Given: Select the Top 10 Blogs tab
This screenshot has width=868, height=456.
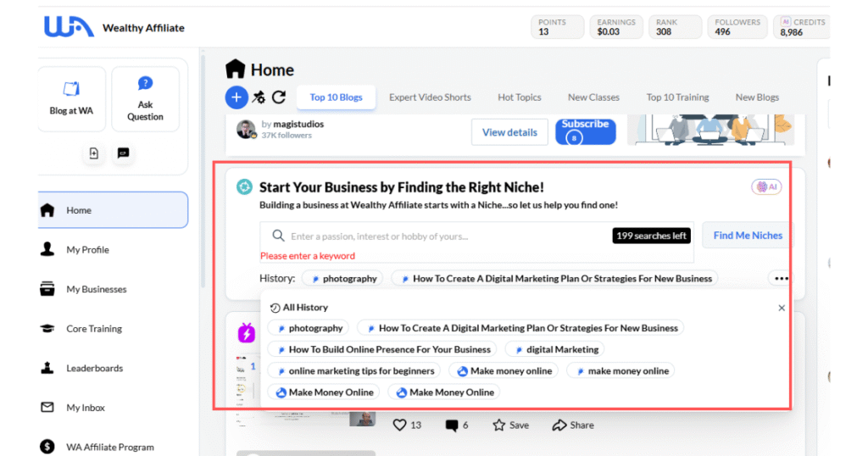Looking at the screenshot, I should tap(336, 97).
